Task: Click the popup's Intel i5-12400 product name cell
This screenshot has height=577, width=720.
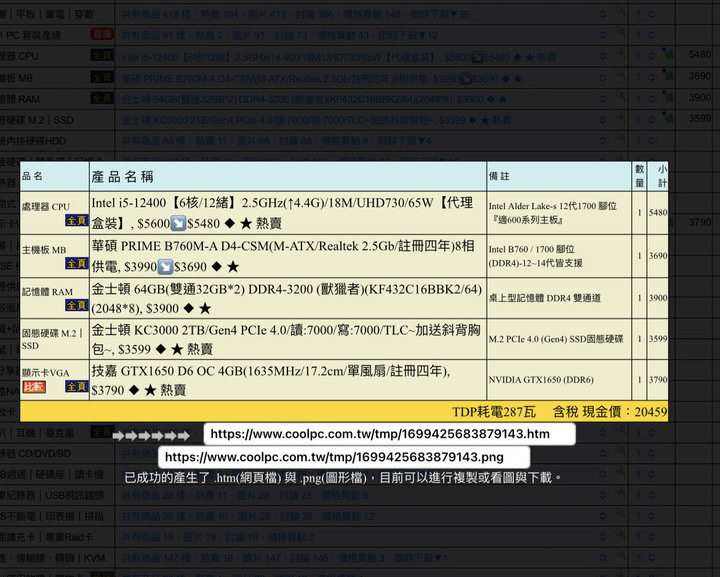Action: pos(288,213)
